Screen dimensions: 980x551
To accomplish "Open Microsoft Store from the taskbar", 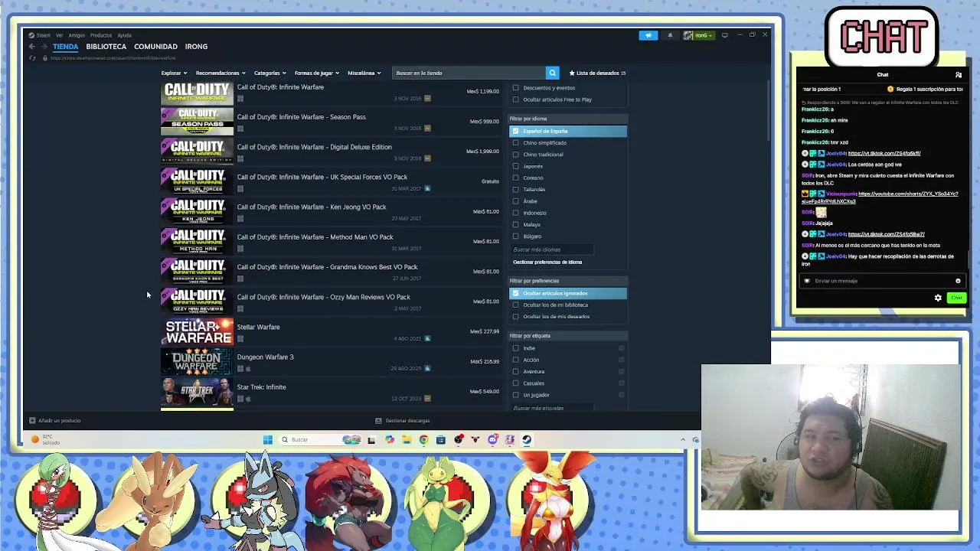I will click(x=441, y=439).
